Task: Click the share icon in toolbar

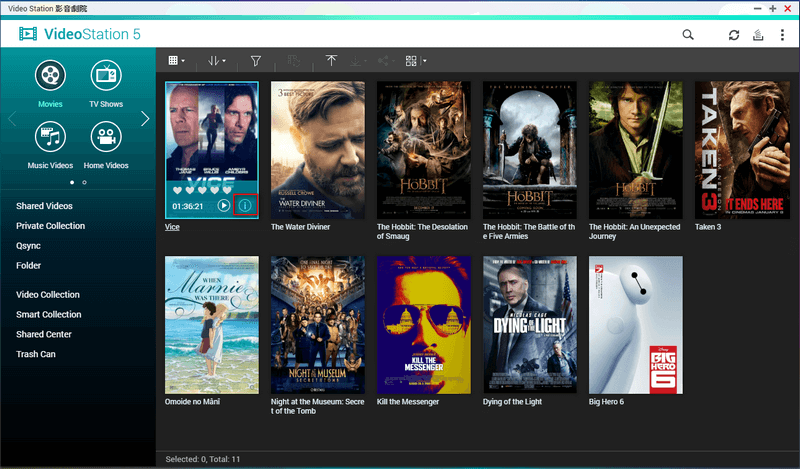Action: 383,61
